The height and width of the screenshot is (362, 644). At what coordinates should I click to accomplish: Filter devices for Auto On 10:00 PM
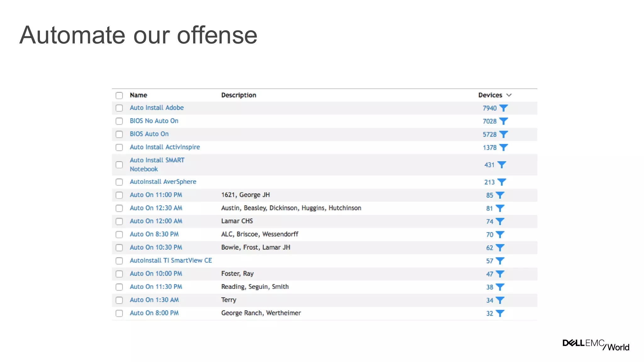(500, 274)
